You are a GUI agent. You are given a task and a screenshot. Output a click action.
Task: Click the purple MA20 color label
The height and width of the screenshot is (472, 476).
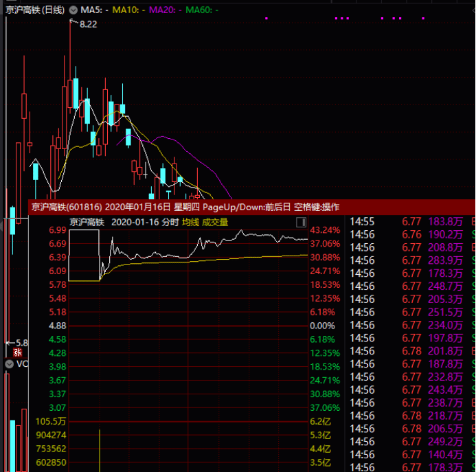[163, 10]
